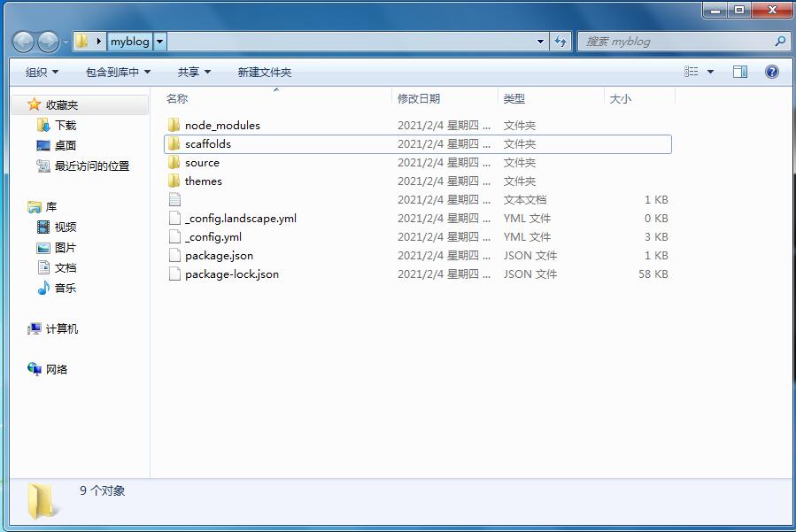The image size is (796, 532).
Task: Click the 网络 network icon
Action: (35, 369)
